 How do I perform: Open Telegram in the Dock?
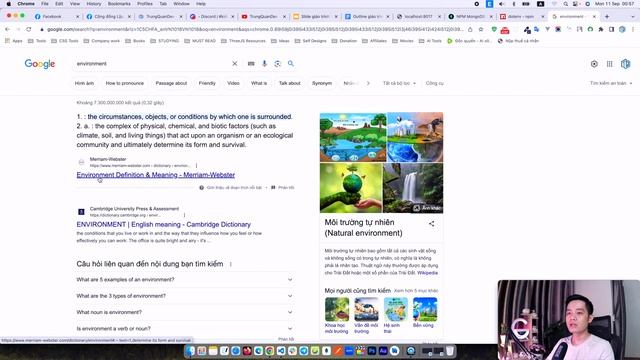304,351
